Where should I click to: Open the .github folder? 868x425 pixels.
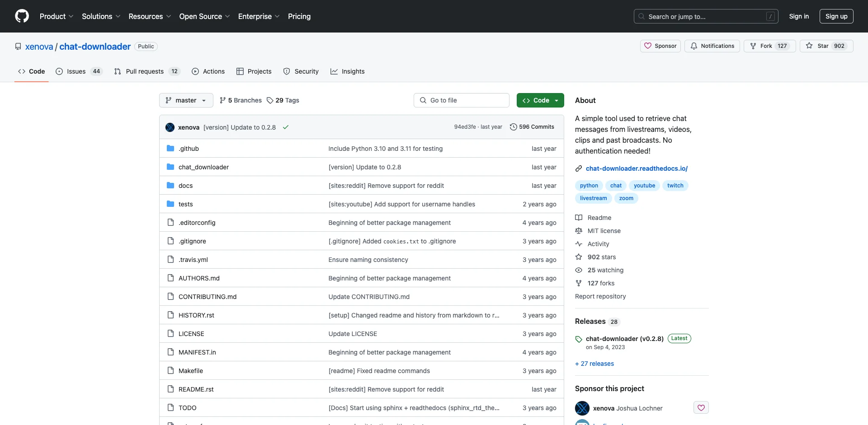189,149
